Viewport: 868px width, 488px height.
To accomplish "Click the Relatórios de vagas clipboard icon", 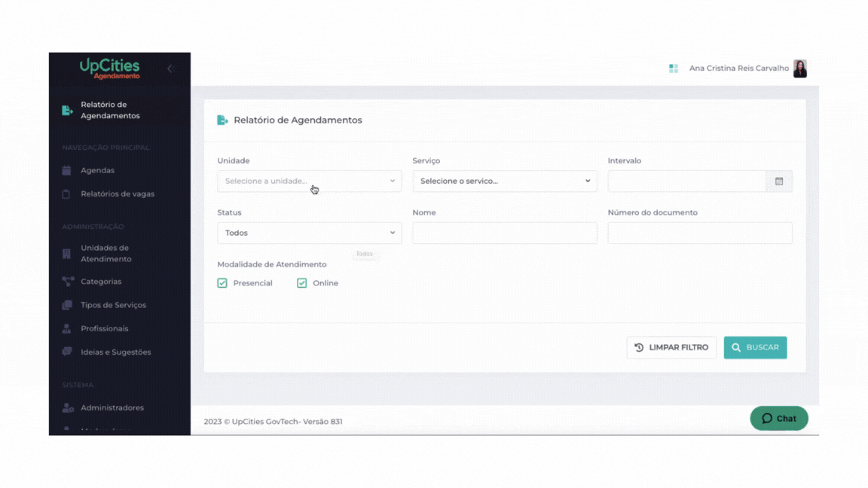I will 66,194.
